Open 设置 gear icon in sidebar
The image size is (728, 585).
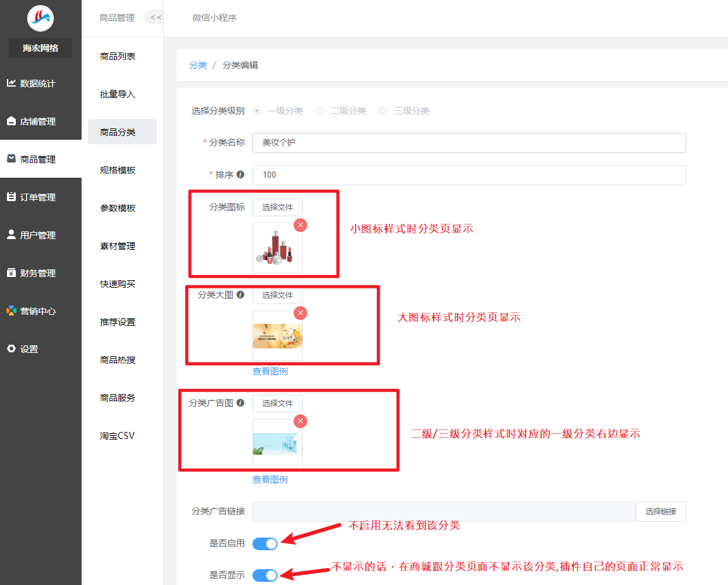11,348
